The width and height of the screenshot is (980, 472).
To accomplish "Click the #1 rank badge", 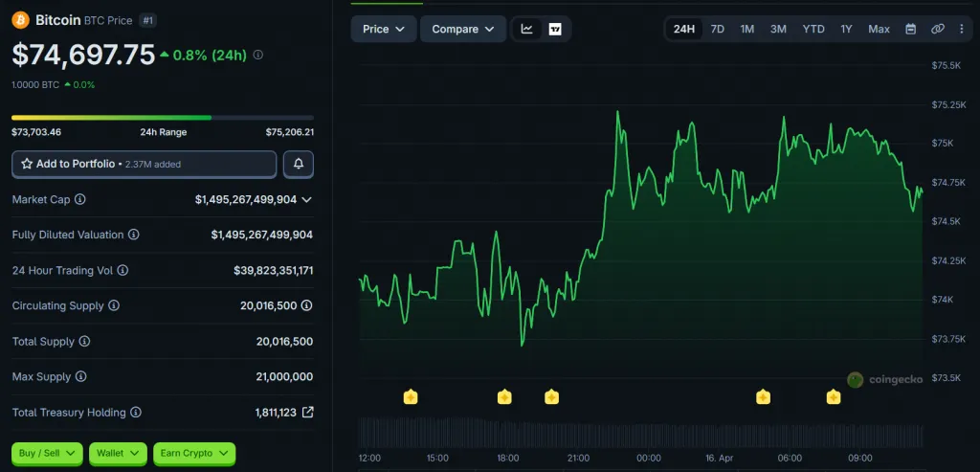I will [147, 21].
